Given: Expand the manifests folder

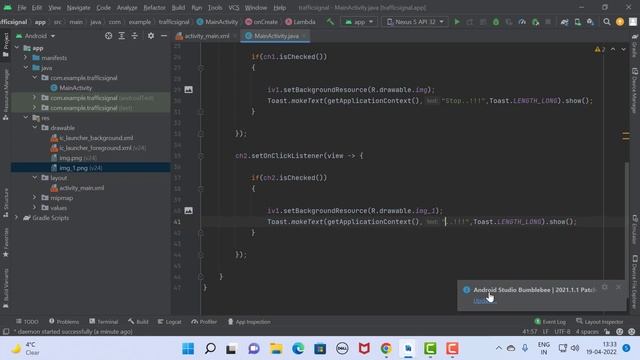Looking at the screenshot, I should coord(26,58).
